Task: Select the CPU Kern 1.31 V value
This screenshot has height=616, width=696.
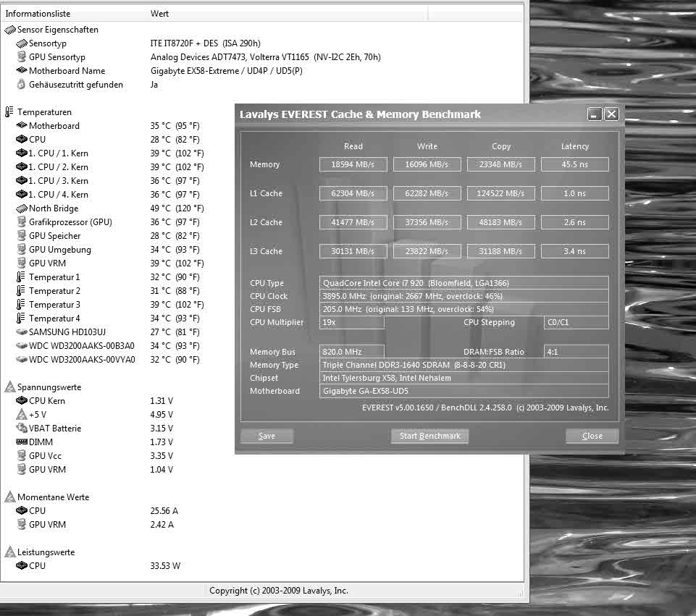Action: tap(162, 401)
